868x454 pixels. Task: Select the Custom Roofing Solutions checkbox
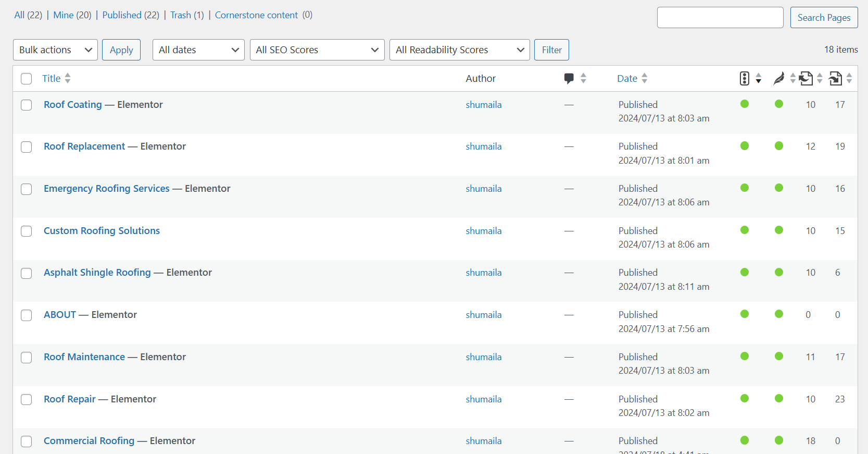click(x=26, y=231)
